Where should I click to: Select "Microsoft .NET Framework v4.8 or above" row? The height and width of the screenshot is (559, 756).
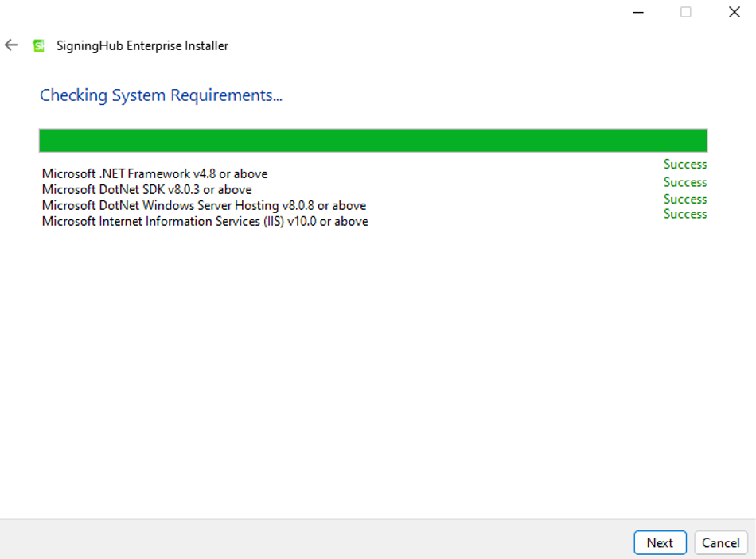[x=154, y=173]
